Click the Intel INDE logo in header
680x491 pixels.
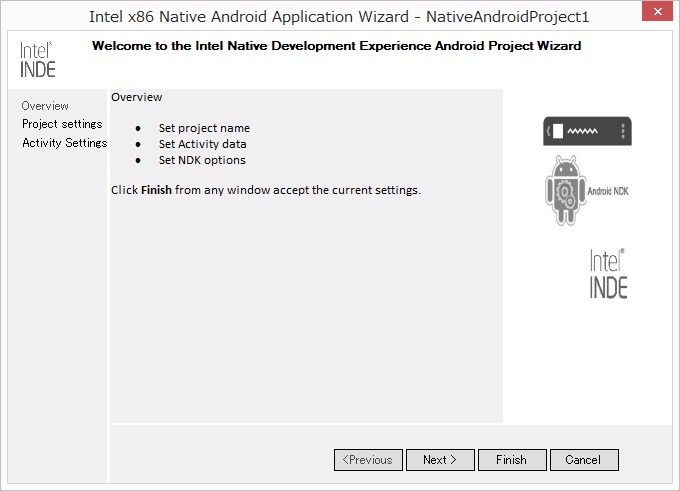(x=38, y=60)
